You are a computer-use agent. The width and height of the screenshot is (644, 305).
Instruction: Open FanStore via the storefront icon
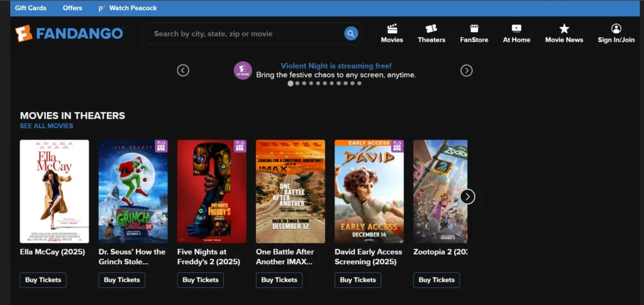point(474,29)
